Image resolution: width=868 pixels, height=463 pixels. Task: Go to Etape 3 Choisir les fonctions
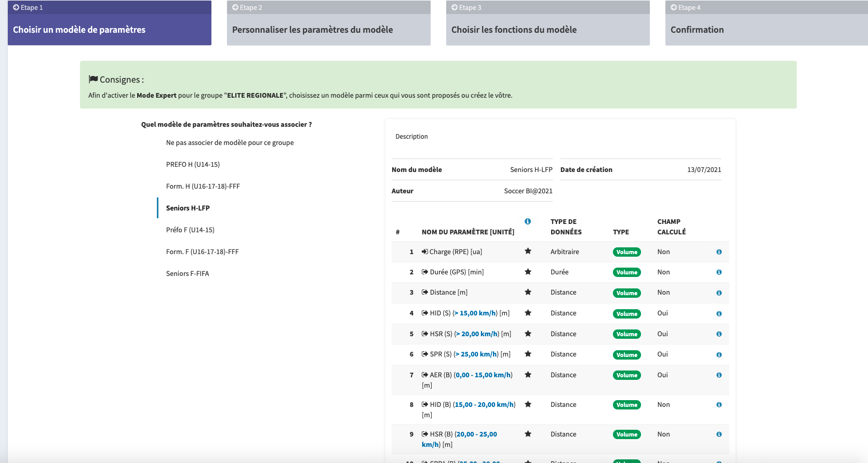[548, 23]
